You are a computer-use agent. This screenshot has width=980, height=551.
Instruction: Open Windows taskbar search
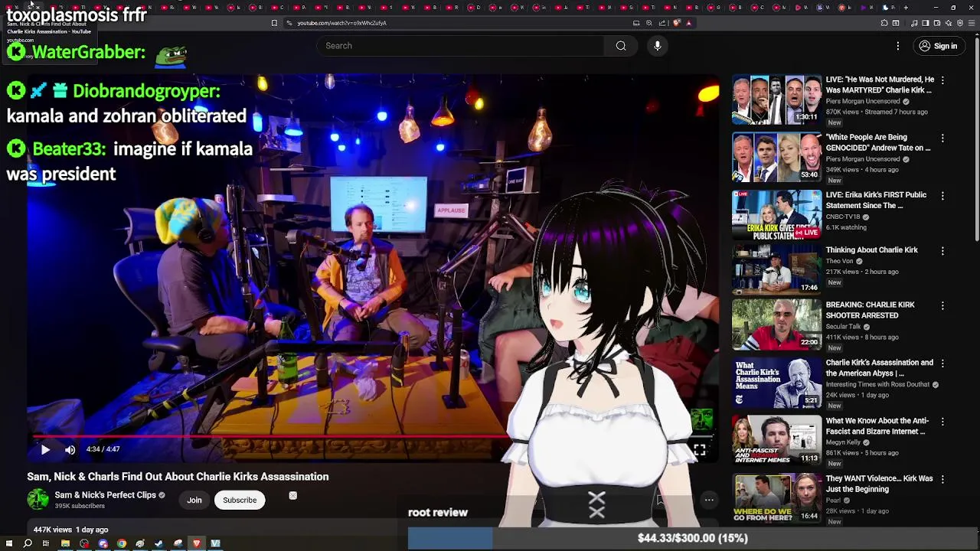point(28,543)
